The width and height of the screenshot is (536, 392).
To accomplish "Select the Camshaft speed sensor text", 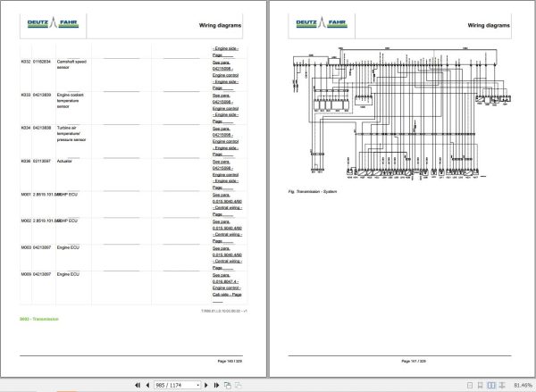I will (71, 64).
